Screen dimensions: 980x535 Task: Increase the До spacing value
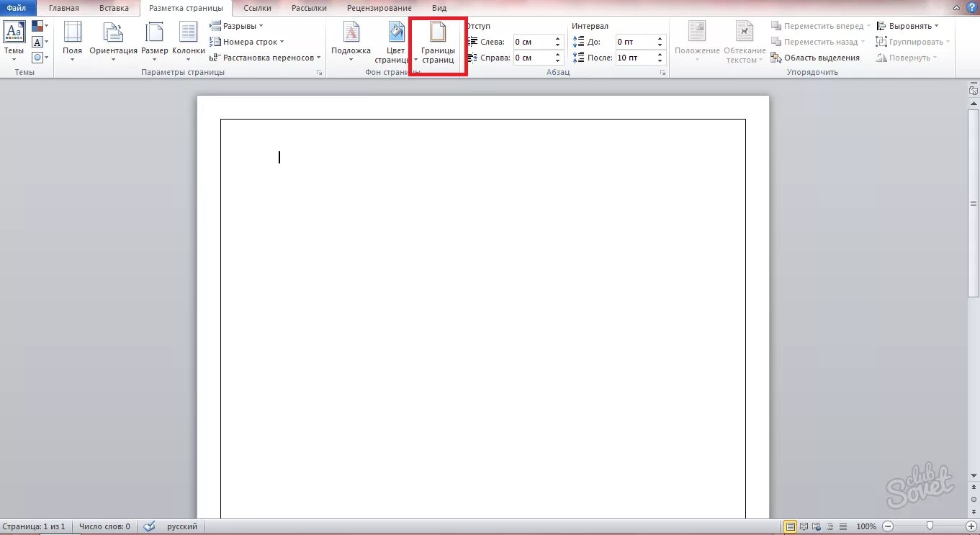660,39
